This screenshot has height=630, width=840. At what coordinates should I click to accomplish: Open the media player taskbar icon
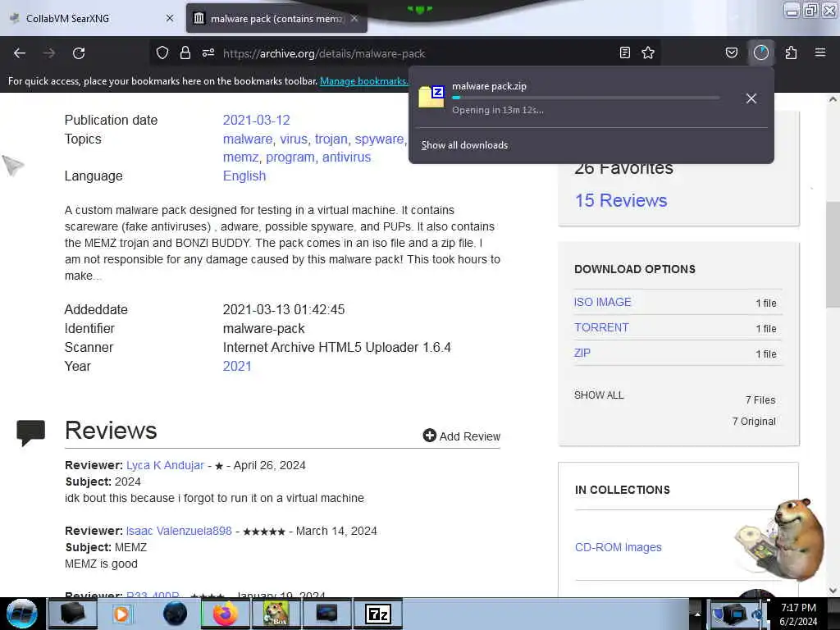point(121,614)
